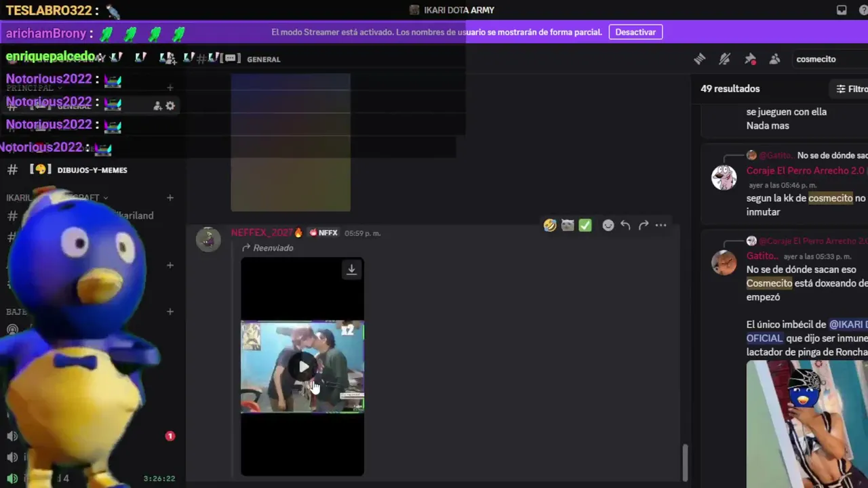Click the chat scrollbar thumb

(685, 462)
